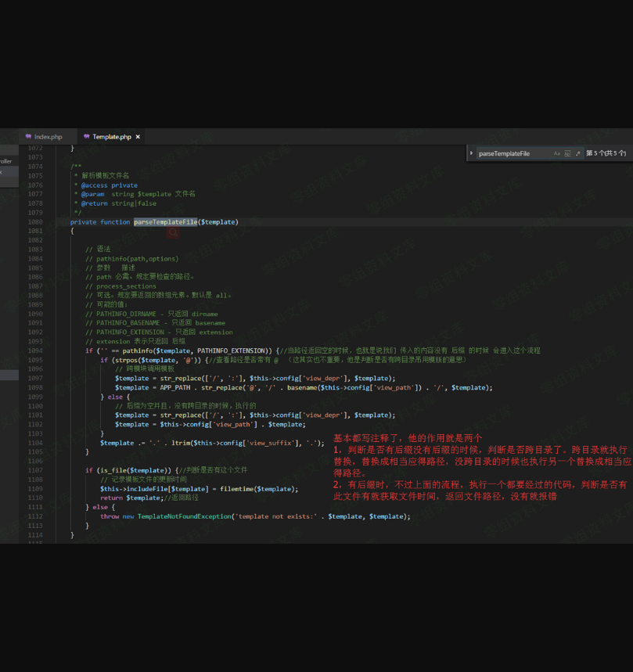Click the pathinfo function call on line 1094

point(137,350)
